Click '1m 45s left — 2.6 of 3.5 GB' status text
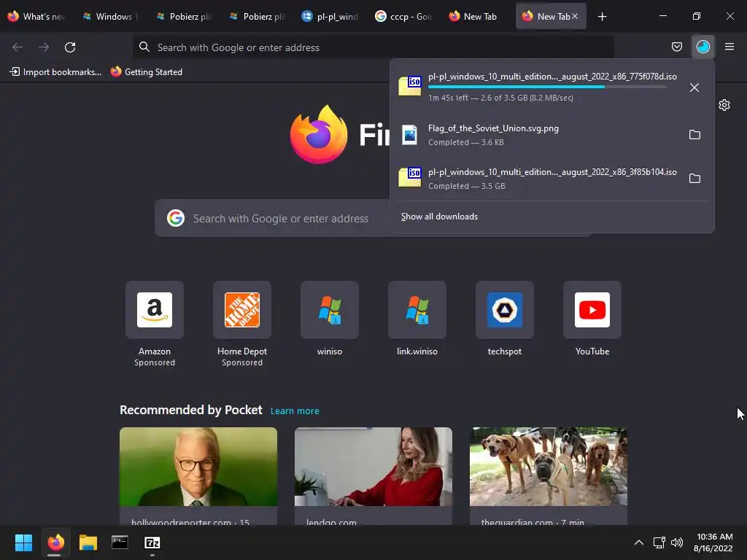 [x=500, y=98]
